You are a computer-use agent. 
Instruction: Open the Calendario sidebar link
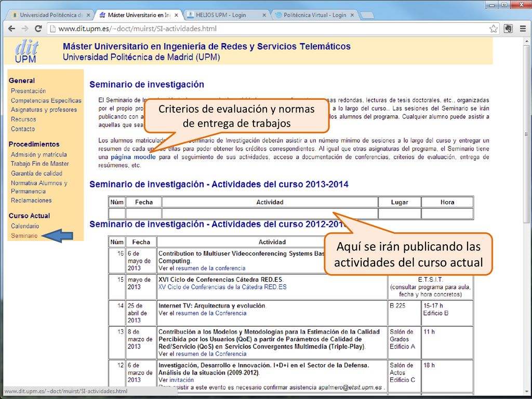tap(25, 226)
